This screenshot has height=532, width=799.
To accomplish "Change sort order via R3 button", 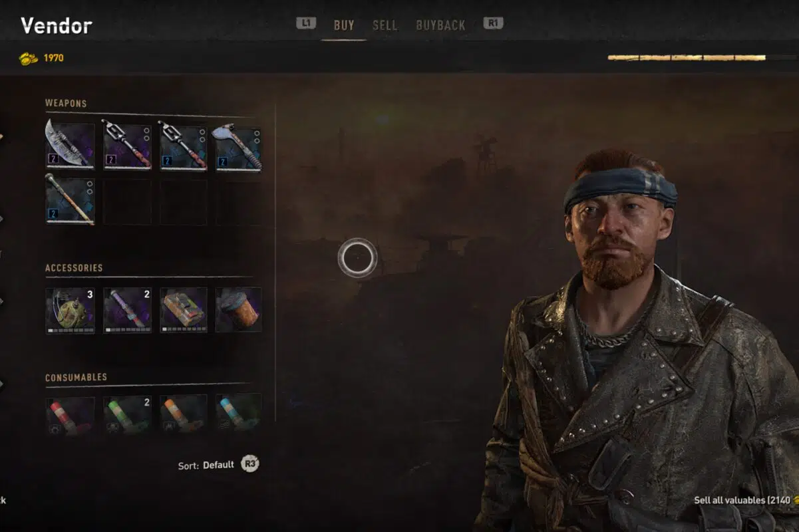I will [249, 464].
